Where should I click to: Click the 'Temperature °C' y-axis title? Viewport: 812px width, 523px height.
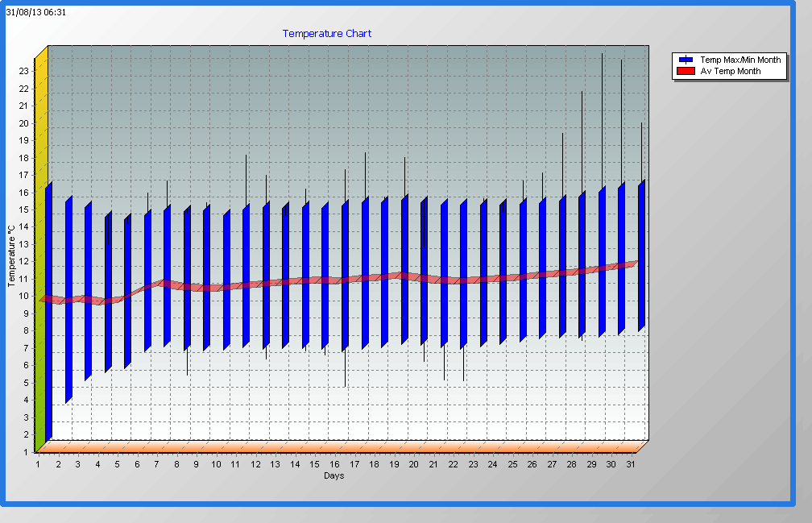pyautogui.click(x=12, y=256)
